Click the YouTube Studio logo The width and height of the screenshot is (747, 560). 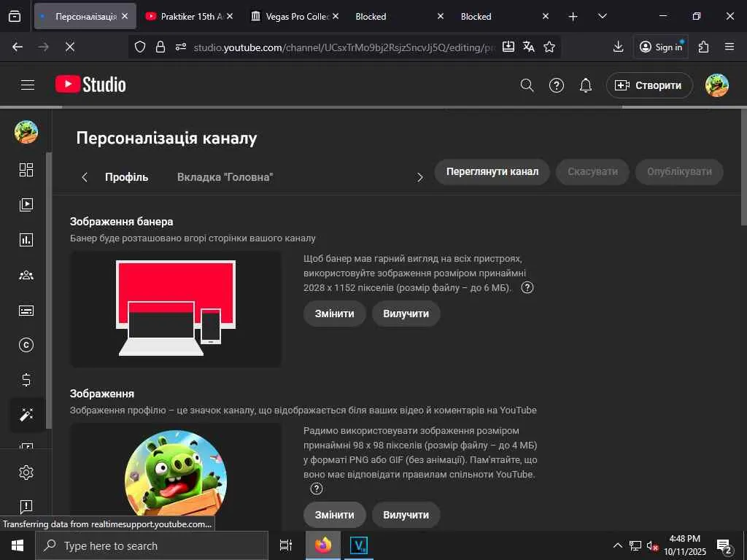(90, 85)
